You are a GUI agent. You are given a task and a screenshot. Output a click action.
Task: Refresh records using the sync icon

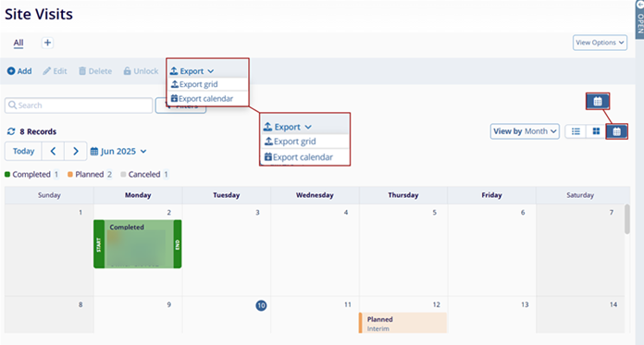11,131
